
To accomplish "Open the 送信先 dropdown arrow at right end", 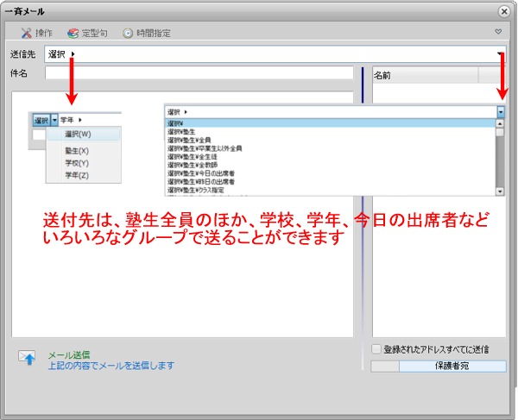I will [x=500, y=53].
